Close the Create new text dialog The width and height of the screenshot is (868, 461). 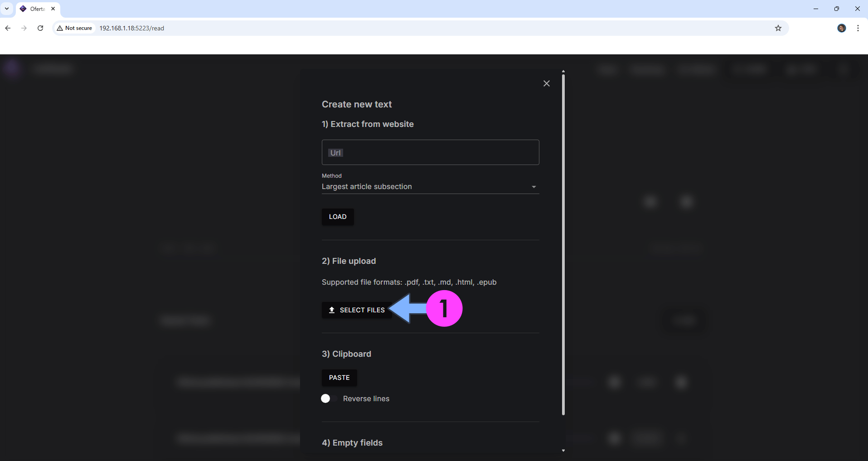point(546,83)
